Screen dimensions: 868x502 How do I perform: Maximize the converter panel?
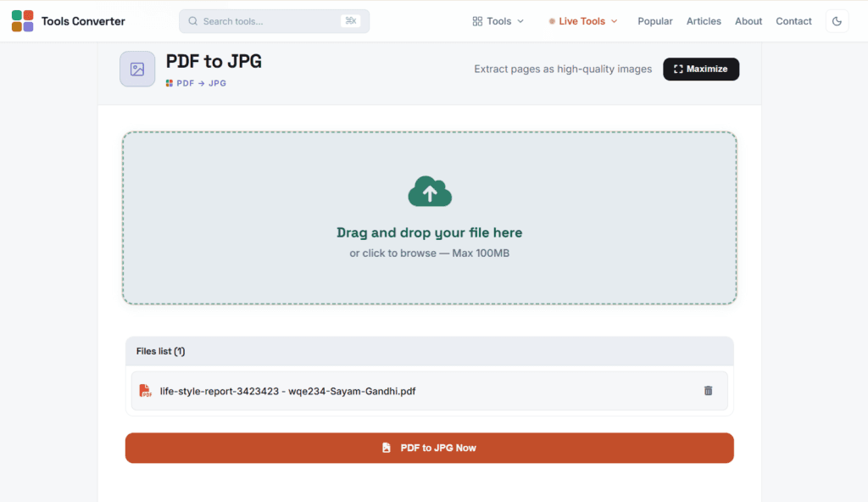pos(701,69)
